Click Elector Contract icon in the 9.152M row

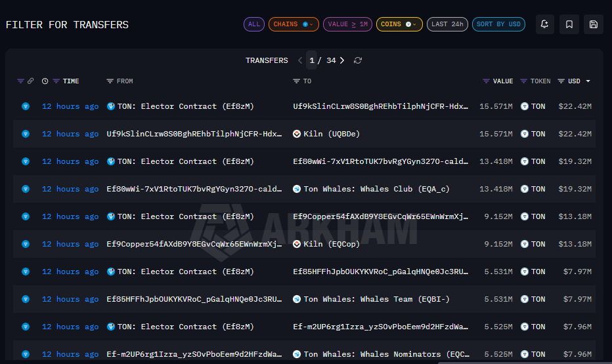pyautogui.click(x=111, y=216)
